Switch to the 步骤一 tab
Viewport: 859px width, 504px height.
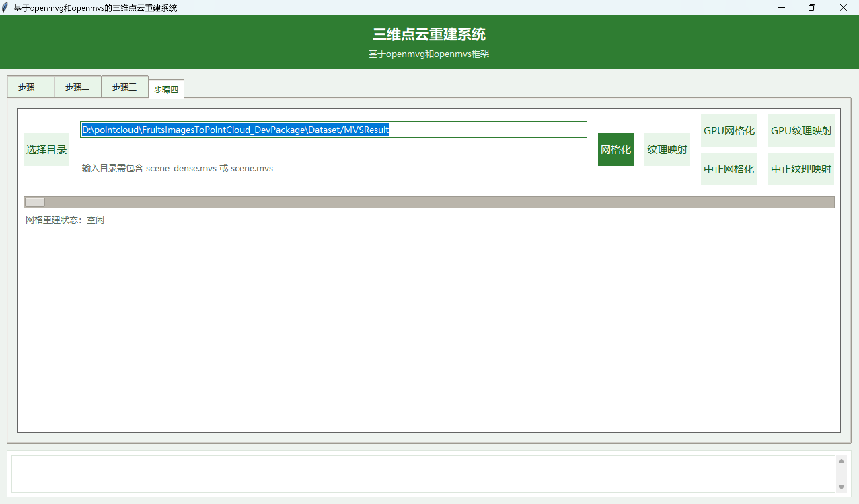pos(30,87)
